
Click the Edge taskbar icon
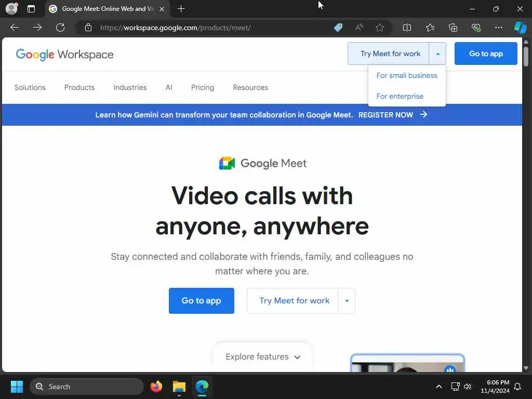[202, 387]
